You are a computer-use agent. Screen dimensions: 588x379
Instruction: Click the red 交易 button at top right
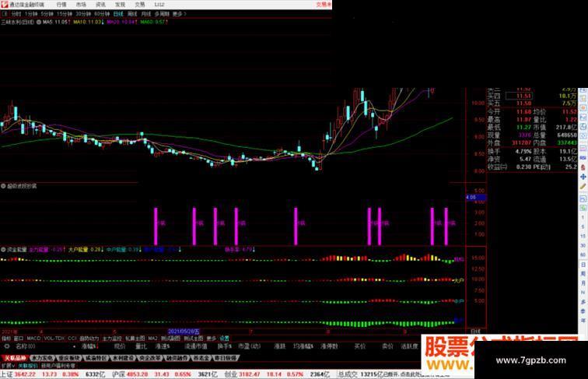coord(324,5)
